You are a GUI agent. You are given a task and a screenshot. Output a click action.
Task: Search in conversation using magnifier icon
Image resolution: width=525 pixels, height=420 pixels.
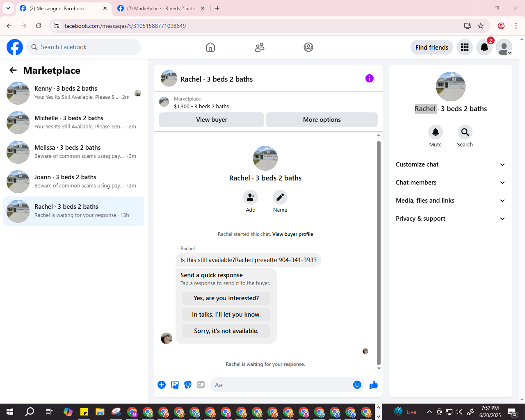point(465,132)
